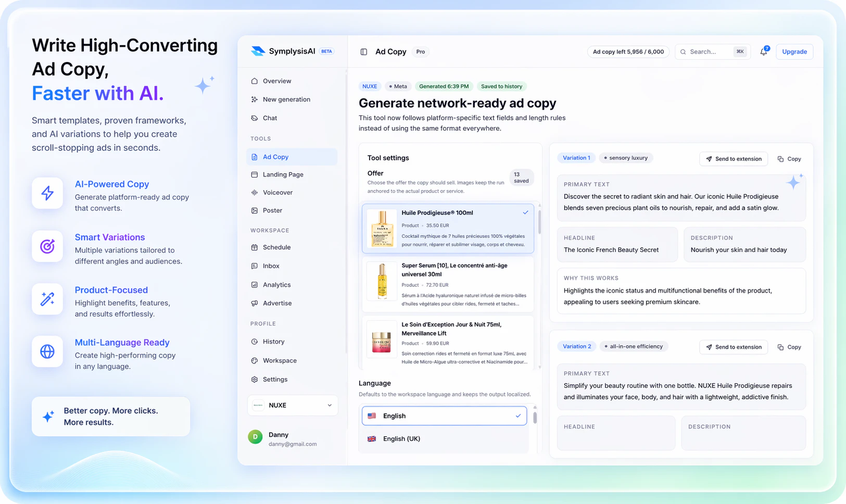Click the Super Serum product thumbnail

click(382, 281)
